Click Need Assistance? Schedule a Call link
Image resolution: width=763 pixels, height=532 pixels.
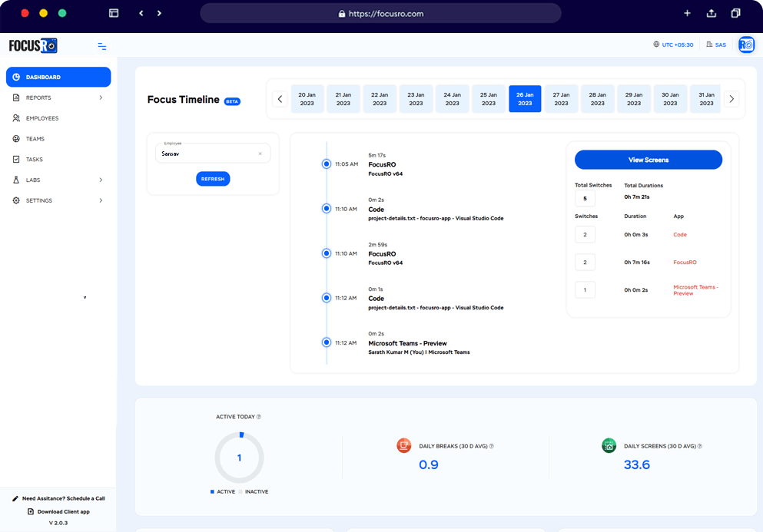click(x=63, y=498)
